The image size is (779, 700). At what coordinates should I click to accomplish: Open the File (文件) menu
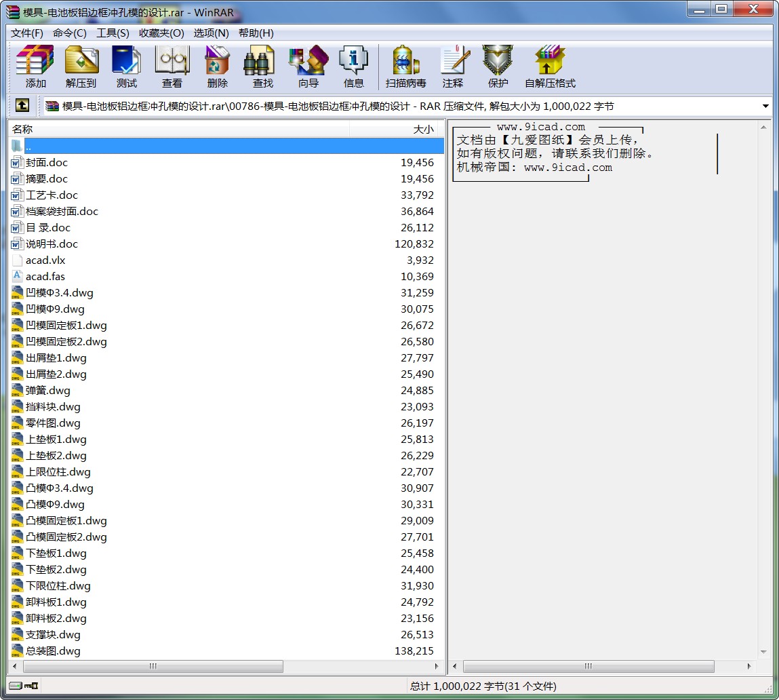coord(27,33)
